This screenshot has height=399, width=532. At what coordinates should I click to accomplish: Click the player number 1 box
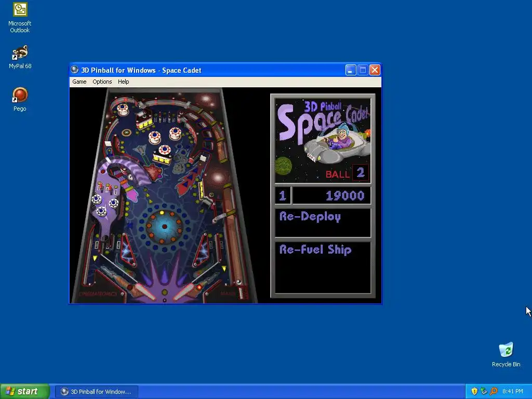283,195
